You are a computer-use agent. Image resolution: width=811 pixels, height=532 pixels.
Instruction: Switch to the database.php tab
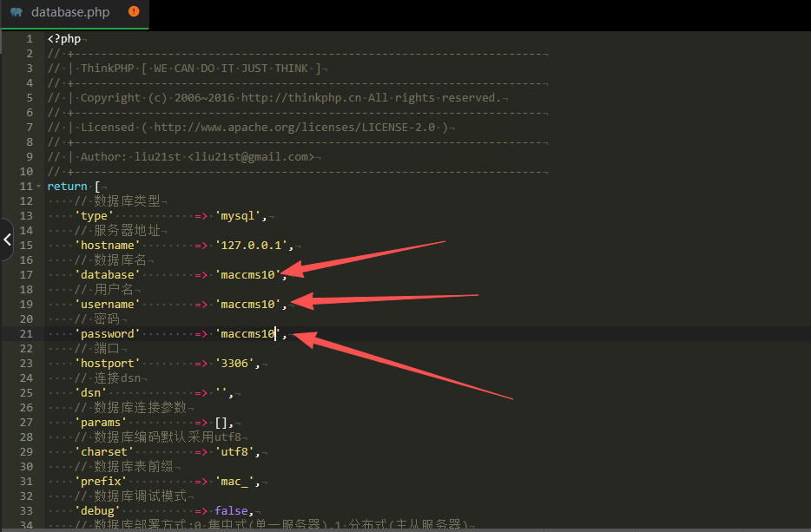click(71, 12)
